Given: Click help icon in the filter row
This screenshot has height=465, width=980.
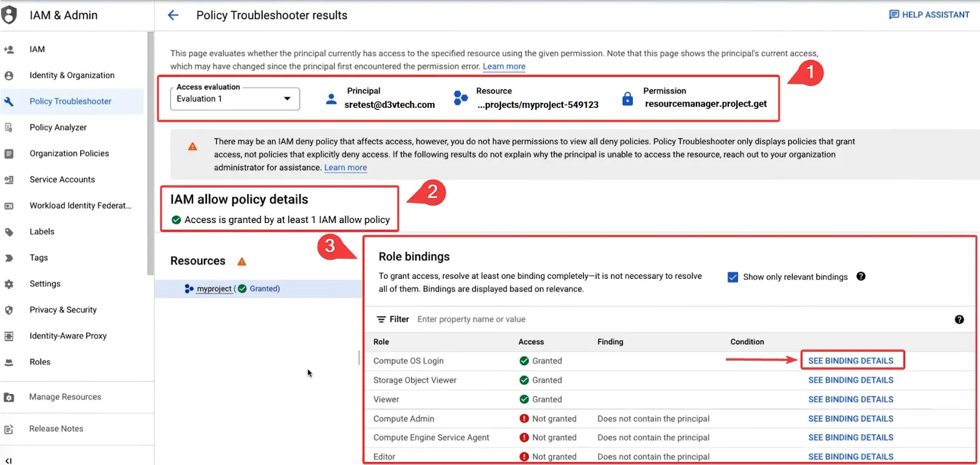Looking at the screenshot, I should 959,319.
